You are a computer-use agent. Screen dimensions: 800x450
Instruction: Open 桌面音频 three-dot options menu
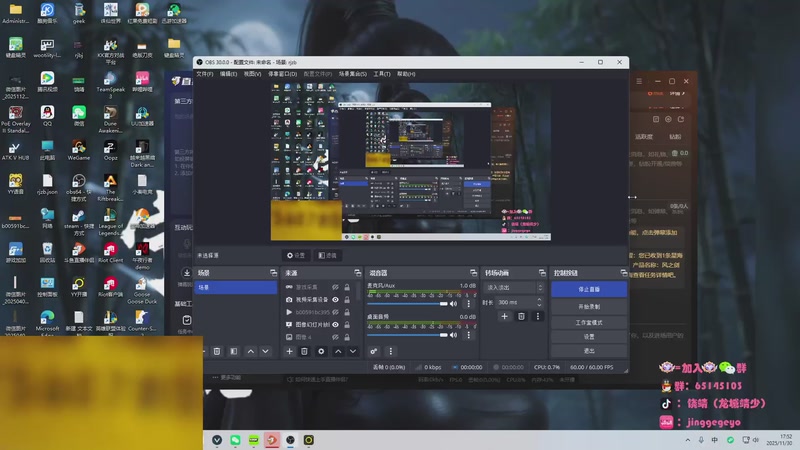(x=468, y=335)
